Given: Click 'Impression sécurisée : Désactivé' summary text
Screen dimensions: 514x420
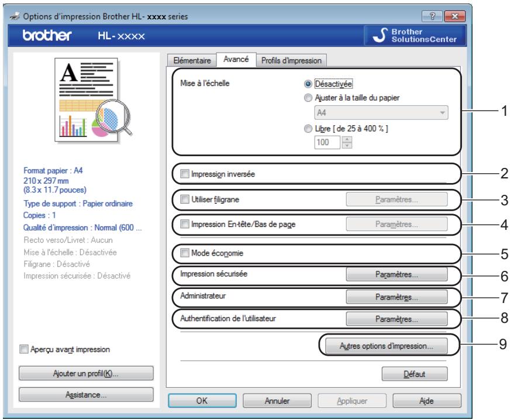Looking at the screenshot, I should pyautogui.click(x=77, y=276).
